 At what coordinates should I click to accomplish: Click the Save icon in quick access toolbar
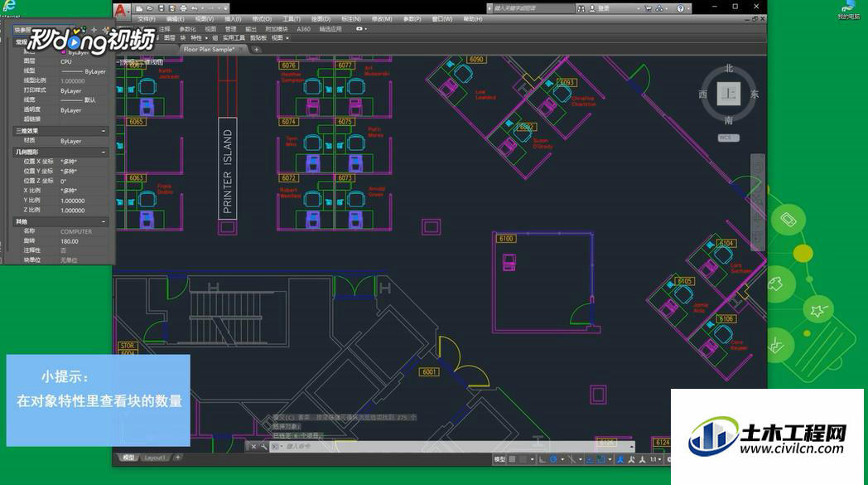tap(162, 8)
